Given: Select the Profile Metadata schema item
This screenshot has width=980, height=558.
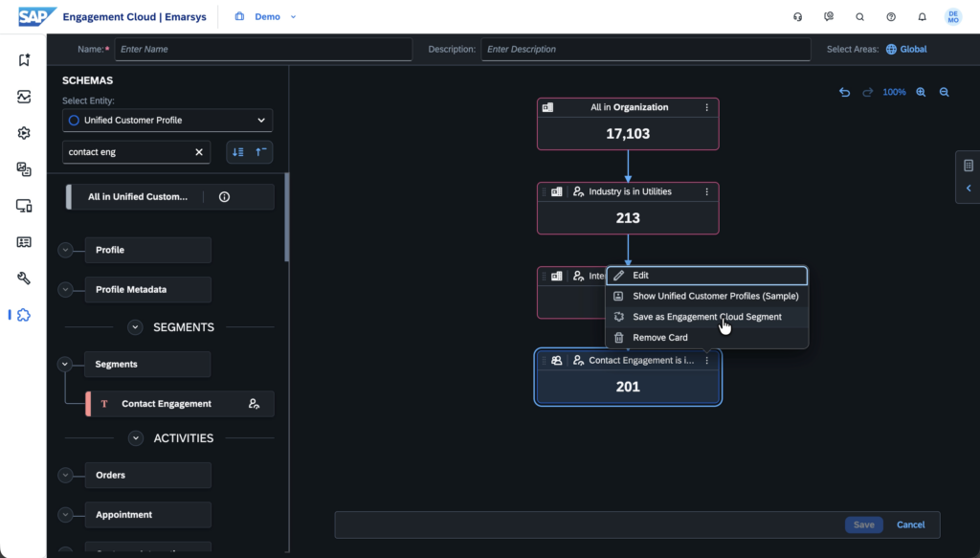Looking at the screenshot, I should click(148, 289).
